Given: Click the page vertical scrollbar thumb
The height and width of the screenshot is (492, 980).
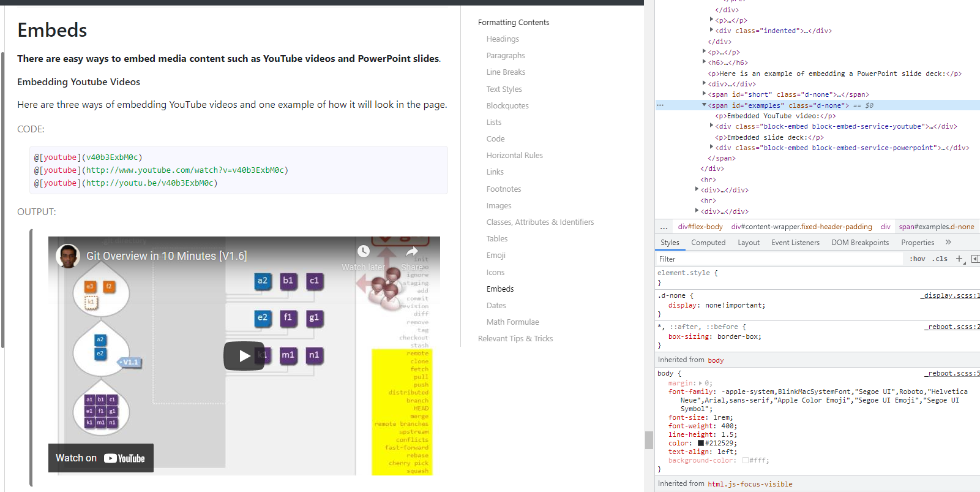Looking at the screenshot, I should pyautogui.click(x=649, y=440).
